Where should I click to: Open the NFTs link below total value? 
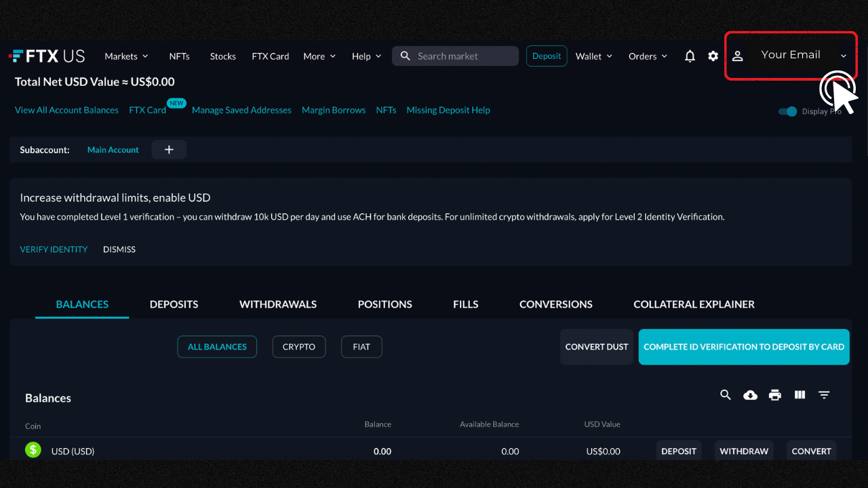(386, 110)
